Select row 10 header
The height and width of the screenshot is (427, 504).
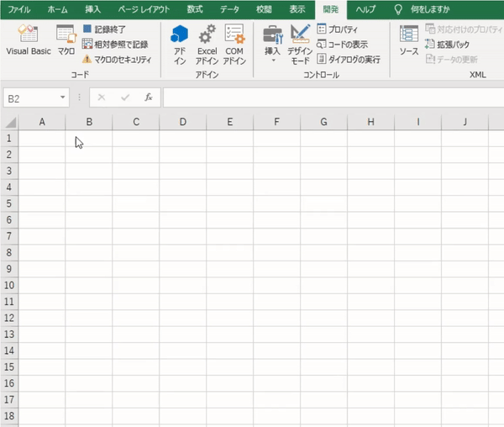coord(9,286)
